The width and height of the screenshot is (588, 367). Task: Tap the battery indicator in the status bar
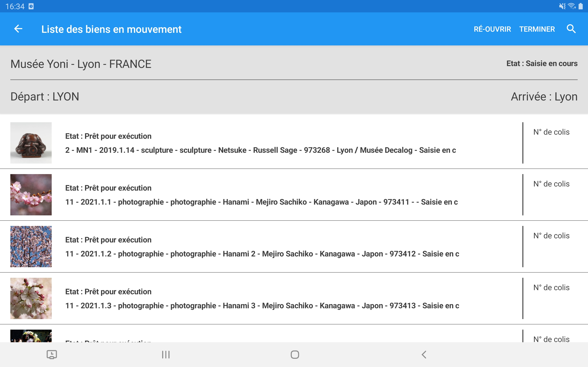point(581,6)
